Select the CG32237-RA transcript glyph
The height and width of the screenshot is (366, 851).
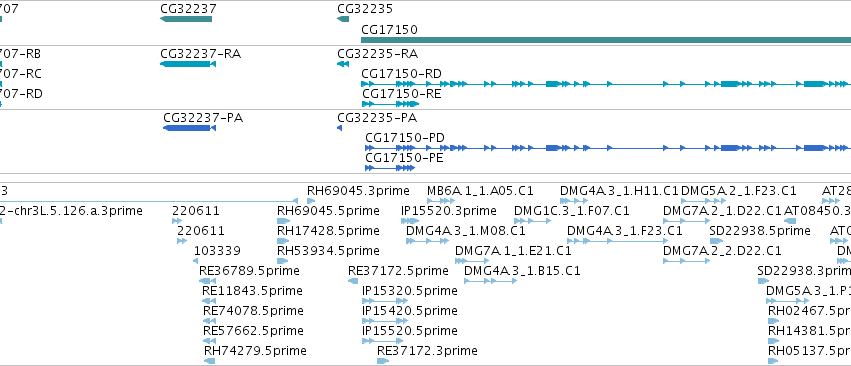(188, 64)
